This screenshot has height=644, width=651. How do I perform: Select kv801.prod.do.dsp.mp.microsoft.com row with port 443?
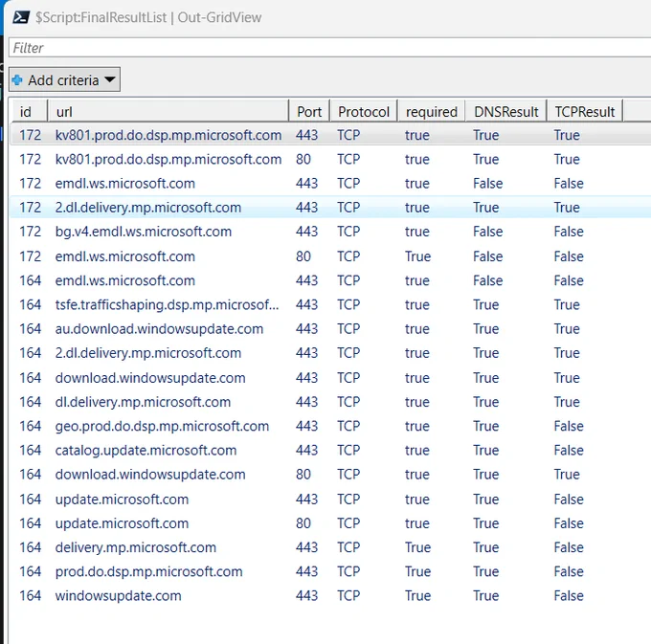[330, 135]
